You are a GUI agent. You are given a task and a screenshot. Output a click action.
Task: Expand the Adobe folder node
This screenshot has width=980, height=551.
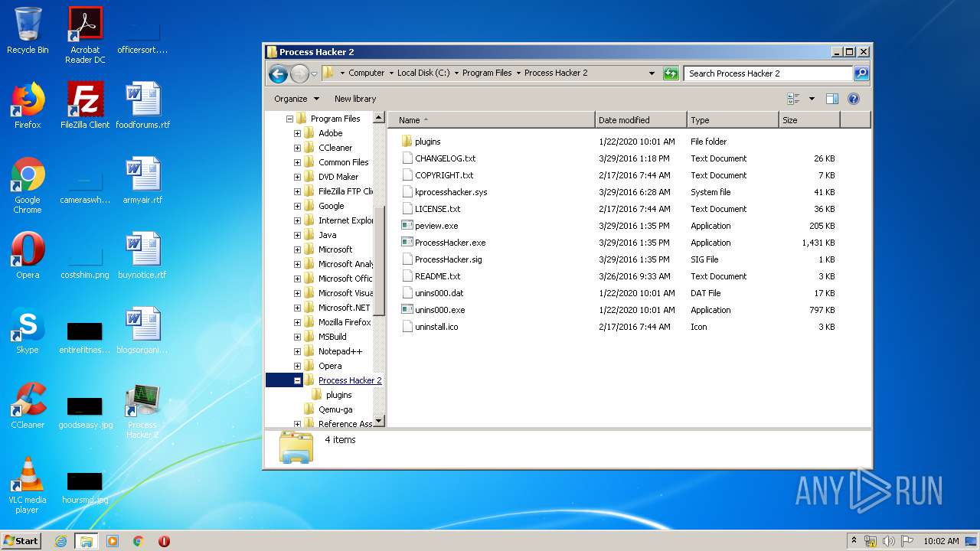pyautogui.click(x=297, y=133)
